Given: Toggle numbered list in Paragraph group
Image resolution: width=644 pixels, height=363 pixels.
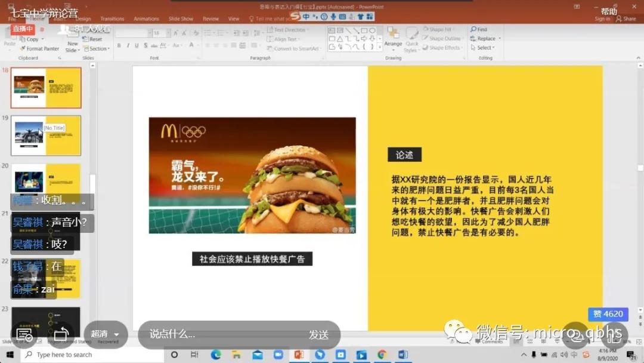Looking at the screenshot, I should tap(221, 33).
